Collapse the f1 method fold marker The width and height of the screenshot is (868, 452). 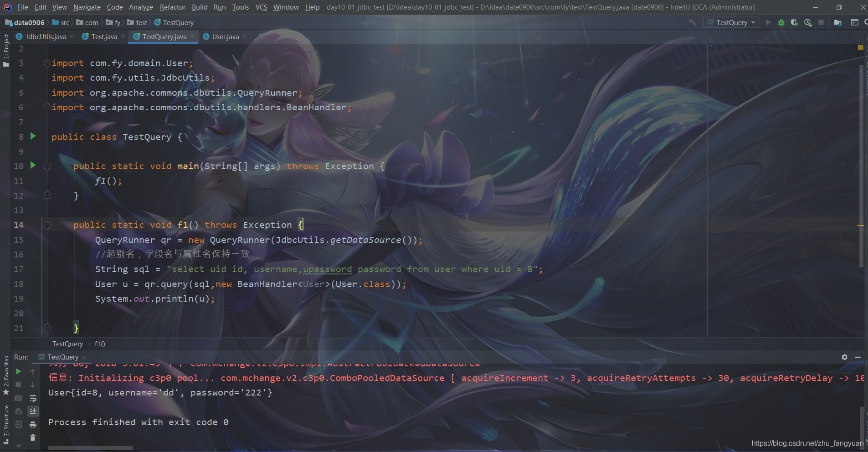pyautogui.click(x=47, y=225)
